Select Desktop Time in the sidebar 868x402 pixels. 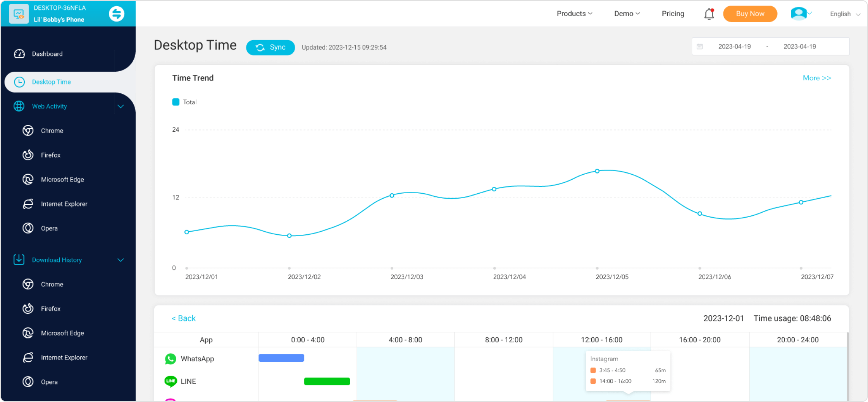52,82
